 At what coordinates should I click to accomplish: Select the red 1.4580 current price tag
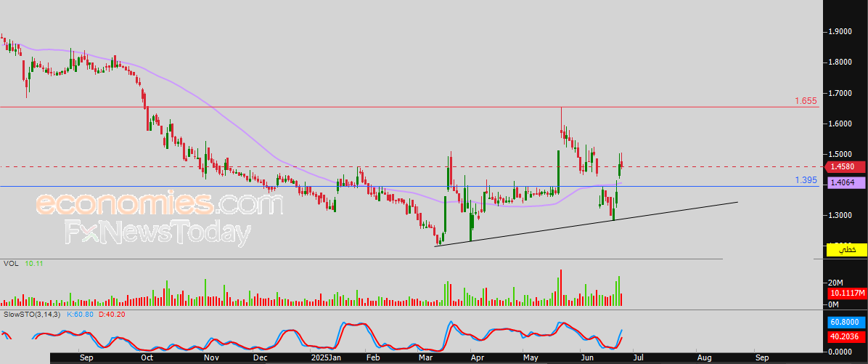click(845, 166)
